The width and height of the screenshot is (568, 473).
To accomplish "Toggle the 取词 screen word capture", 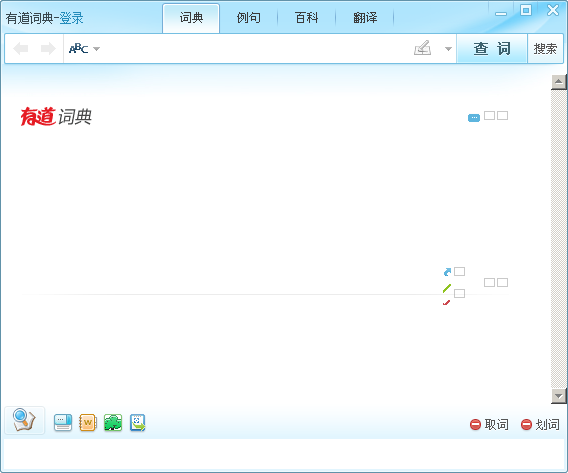I will [489, 424].
